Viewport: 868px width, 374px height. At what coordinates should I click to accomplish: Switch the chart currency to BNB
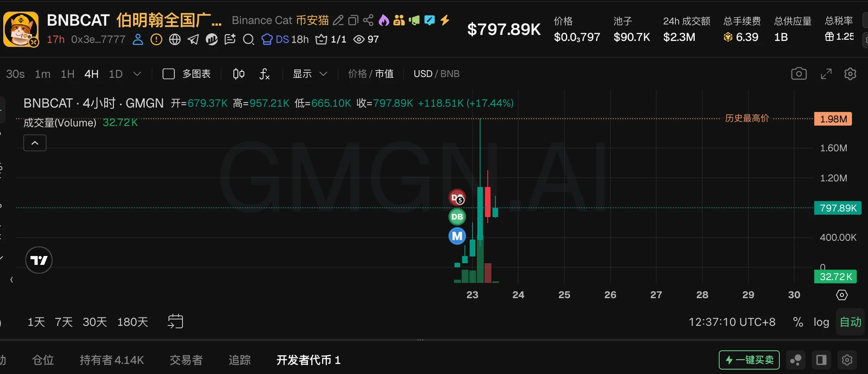[450, 74]
